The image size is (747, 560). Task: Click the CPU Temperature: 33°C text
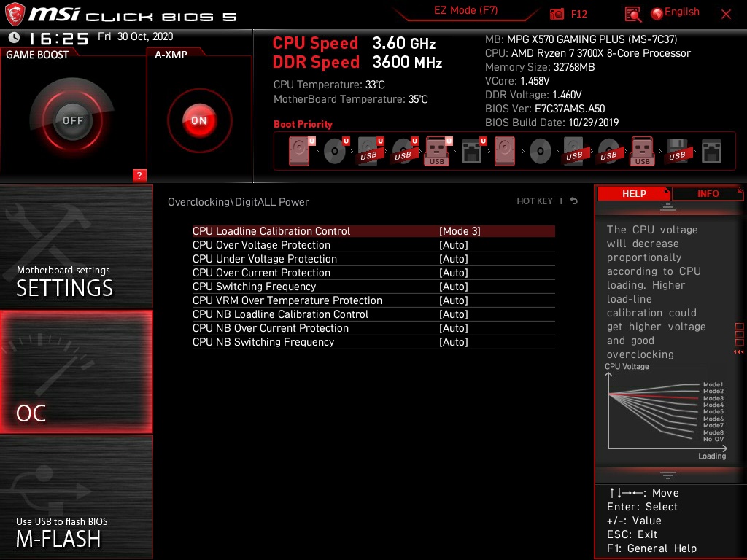(329, 85)
